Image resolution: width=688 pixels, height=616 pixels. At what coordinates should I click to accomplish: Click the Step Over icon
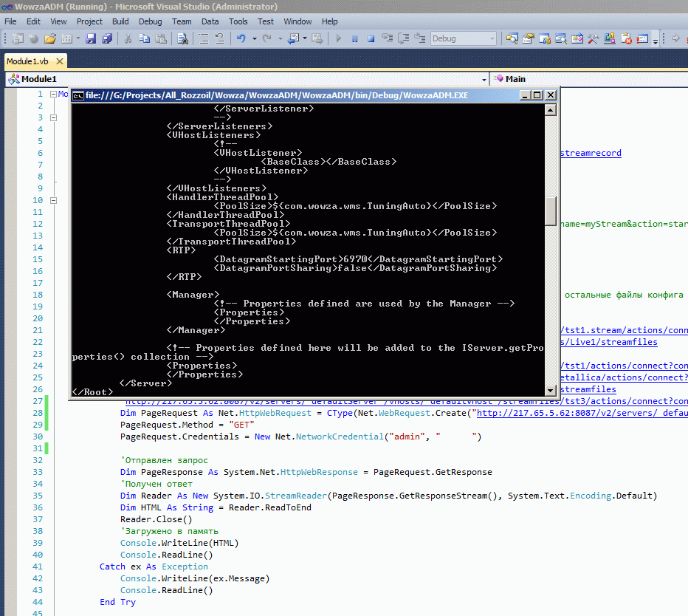[403, 38]
